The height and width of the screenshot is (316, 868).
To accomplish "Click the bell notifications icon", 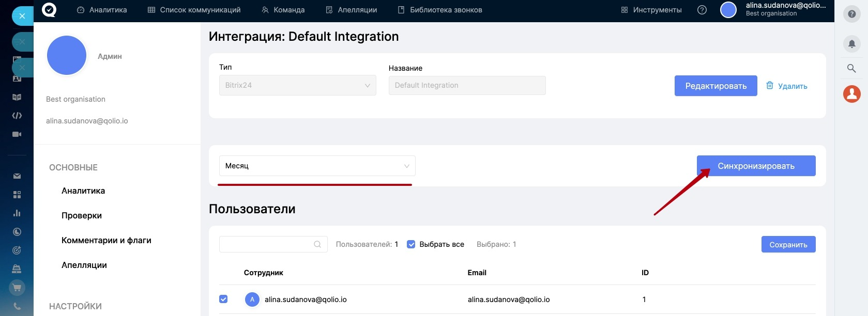I will click(x=851, y=44).
